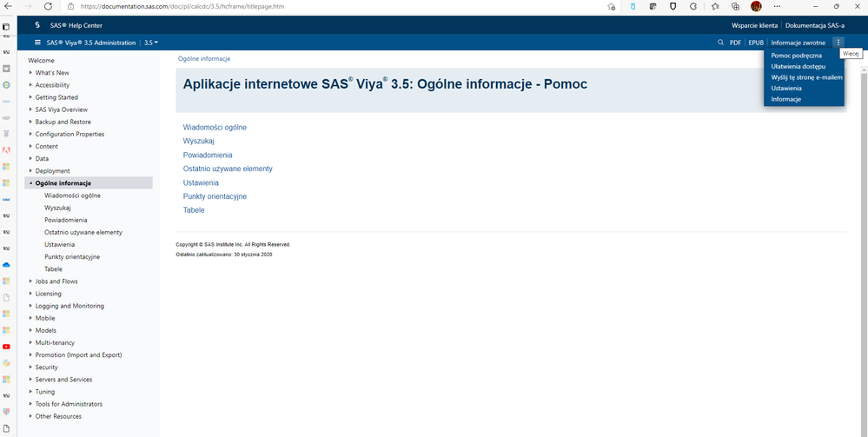The height and width of the screenshot is (437, 868).
Task: Switch to the YouTube tab in vertical tabs
Action: [6, 347]
